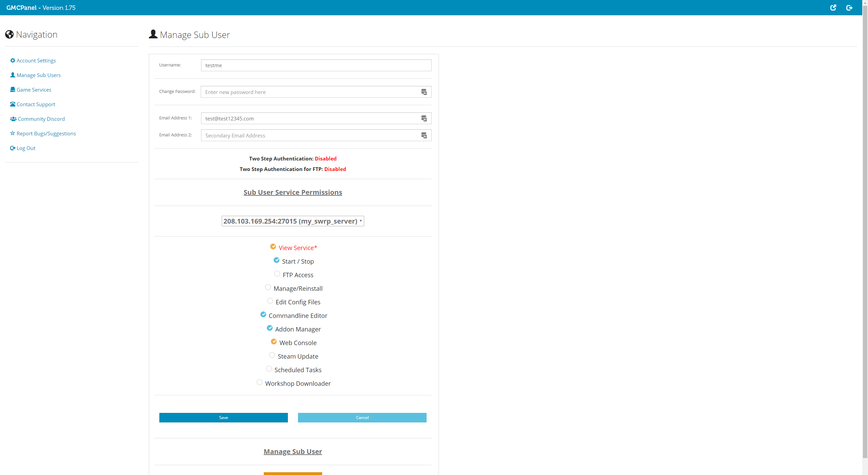Screen dimensions: 868x475
Task: Click the Log Out door icon
Action: pos(13,148)
